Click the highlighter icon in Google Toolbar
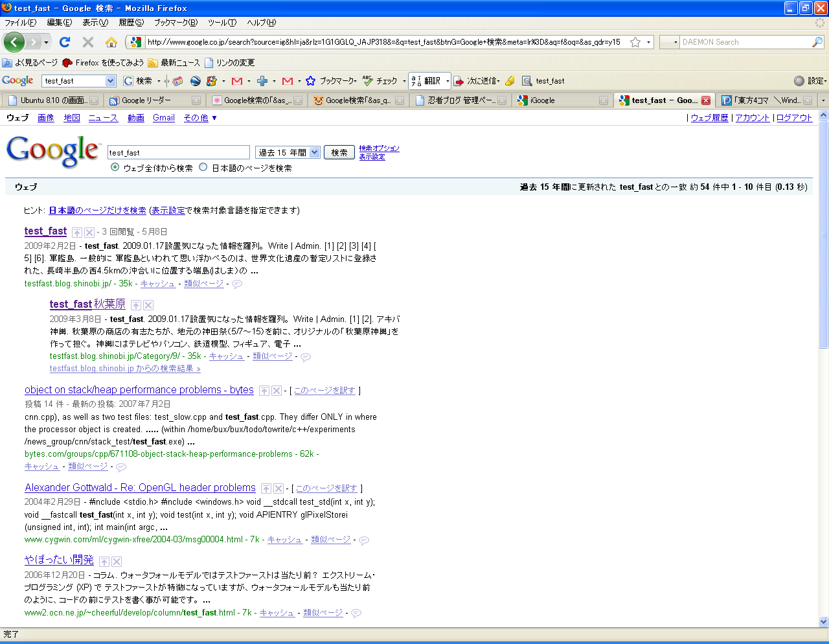 coord(510,81)
